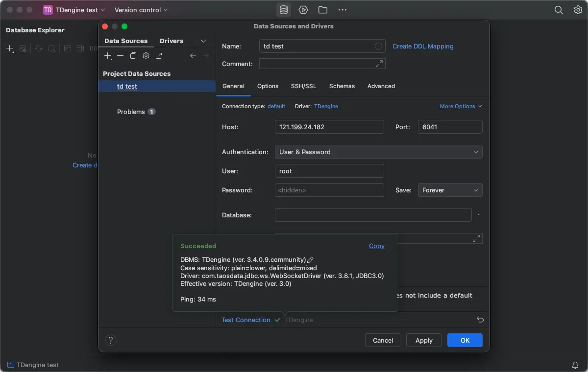Focus the User input field
The height and width of the screenshot is (372, 588).
329,171
